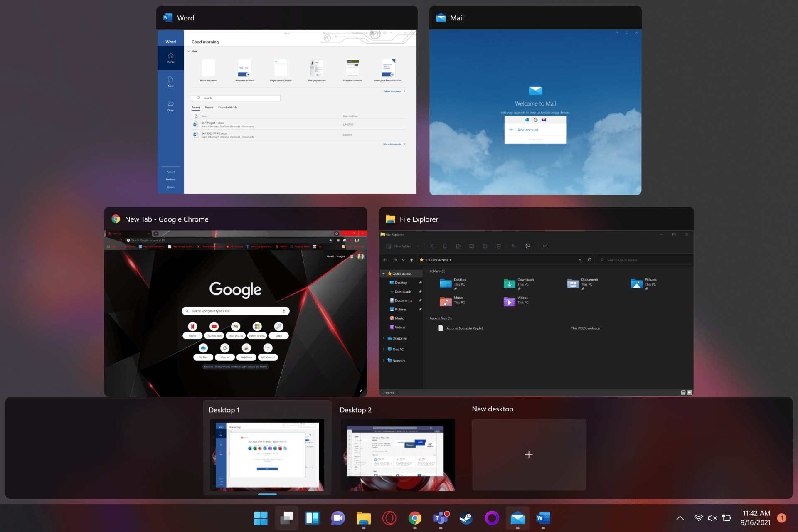Click the Gmail link in Chrome
The height and width of the screenshot is (532, 798).
[330, 256]
